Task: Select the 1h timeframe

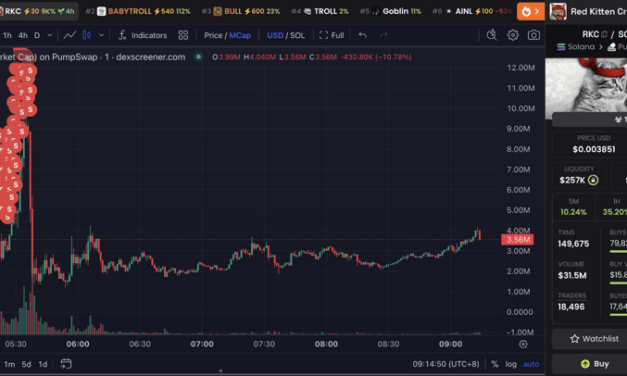Action: tap(7, 36)
